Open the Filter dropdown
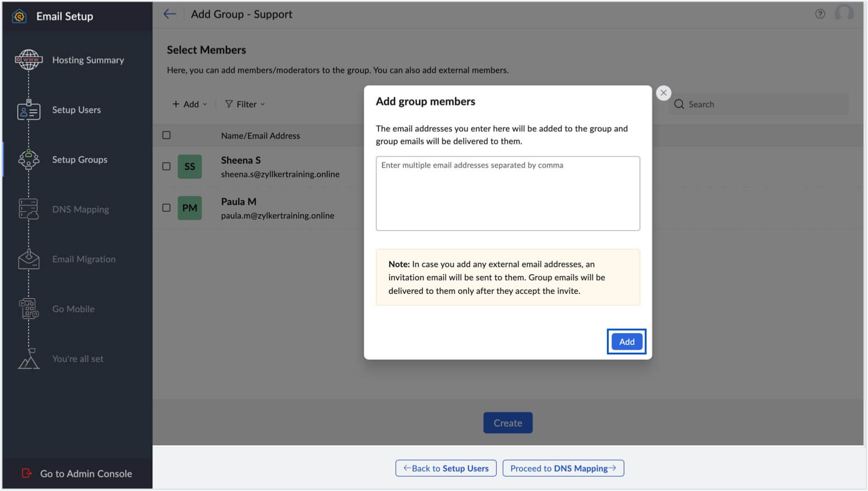868x491 pixels. click(245, 104)
